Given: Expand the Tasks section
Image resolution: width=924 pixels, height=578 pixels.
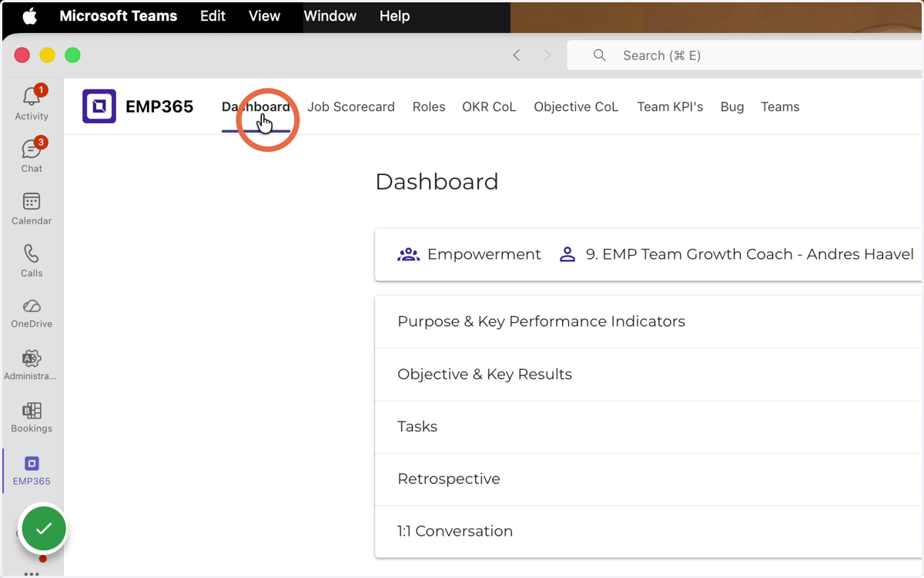Looking at the screenshot, I should (648, 427).
